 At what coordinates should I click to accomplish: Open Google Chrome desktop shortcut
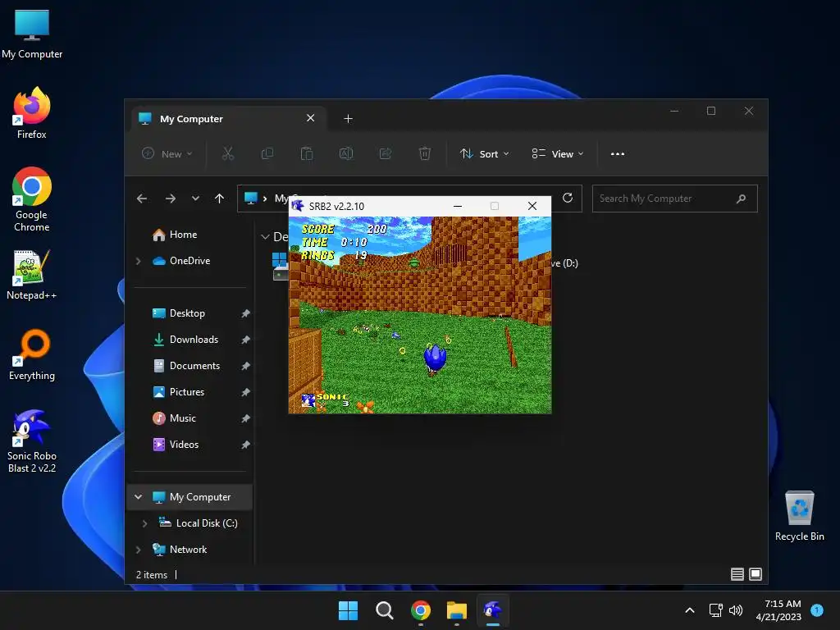(x=32, y=199)
